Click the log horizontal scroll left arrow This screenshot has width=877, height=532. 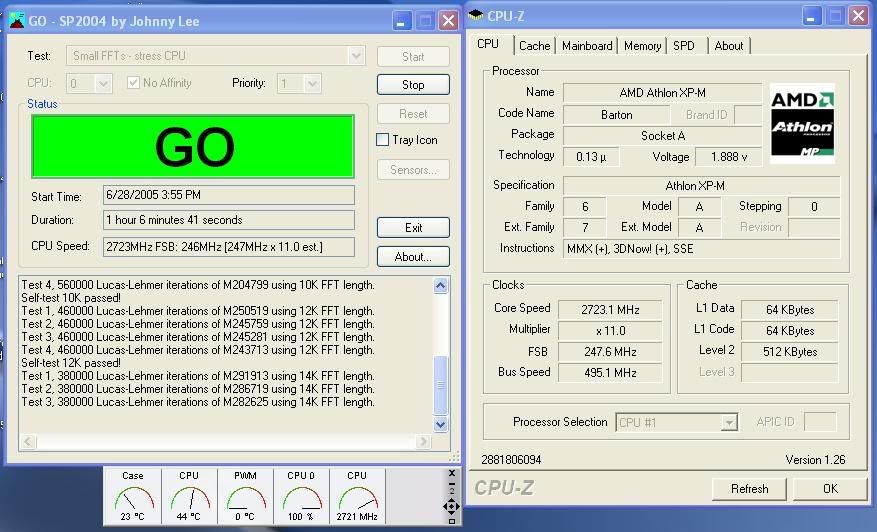pyautogui.click(x=29, y=442)
